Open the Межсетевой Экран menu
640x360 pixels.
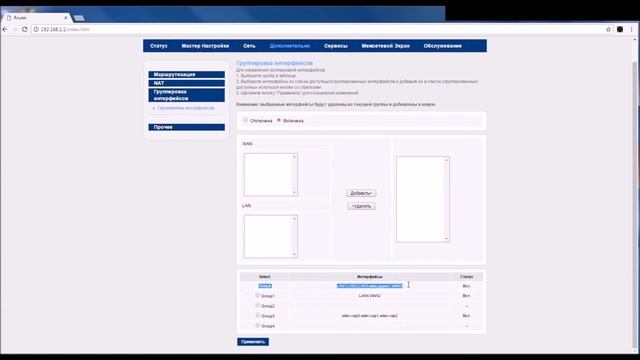pos(386,46)
